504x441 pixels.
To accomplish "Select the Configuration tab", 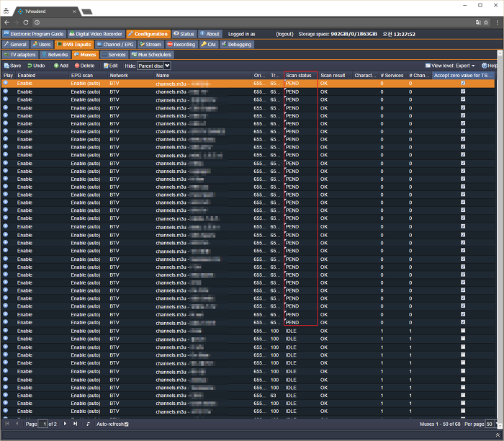I will click(x=148, y=34).
